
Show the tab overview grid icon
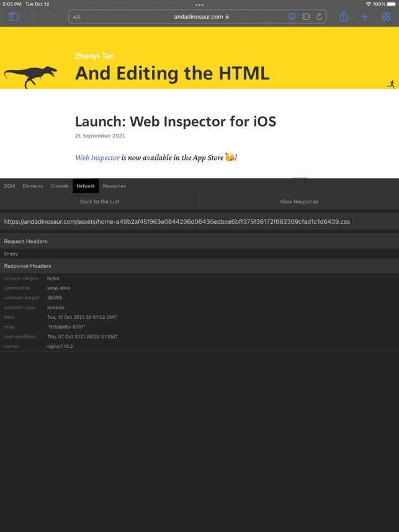pyautogui.click(x=386, y=17)
